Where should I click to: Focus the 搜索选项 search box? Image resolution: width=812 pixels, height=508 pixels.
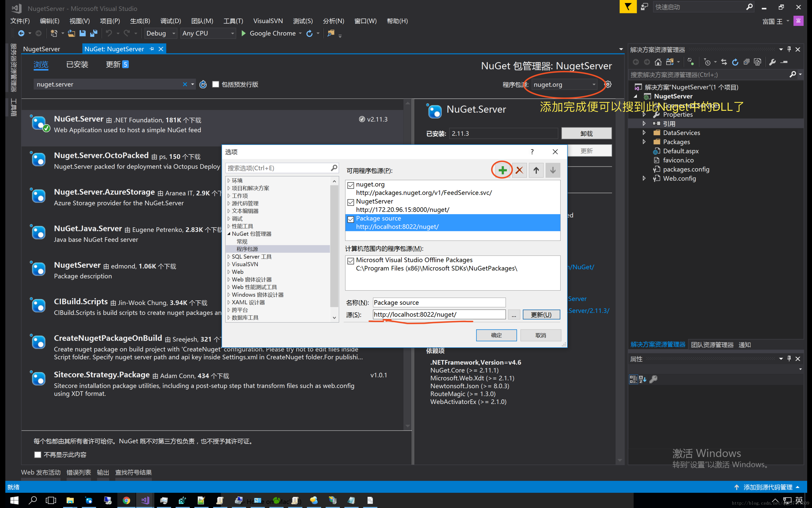(x=282, y=168)
